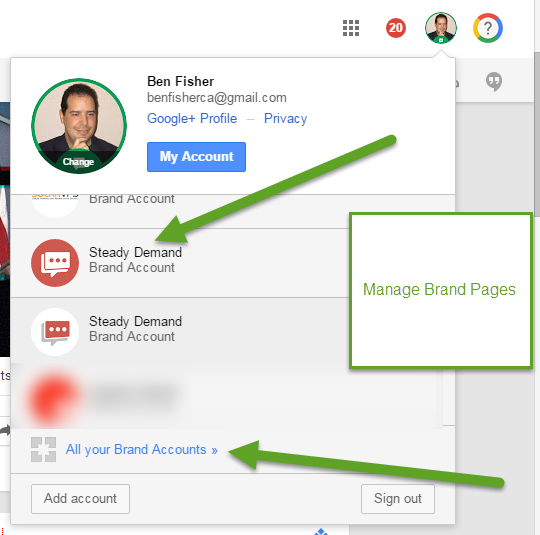540x535 pixels.
Task: Open the colorful help question mark icon
Action: (488, 28)
